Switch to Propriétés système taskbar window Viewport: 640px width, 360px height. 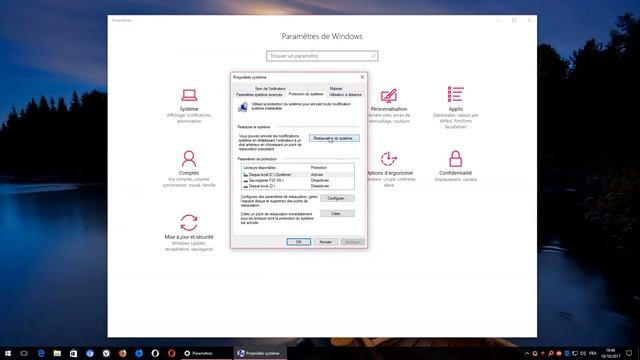(260, 353)
